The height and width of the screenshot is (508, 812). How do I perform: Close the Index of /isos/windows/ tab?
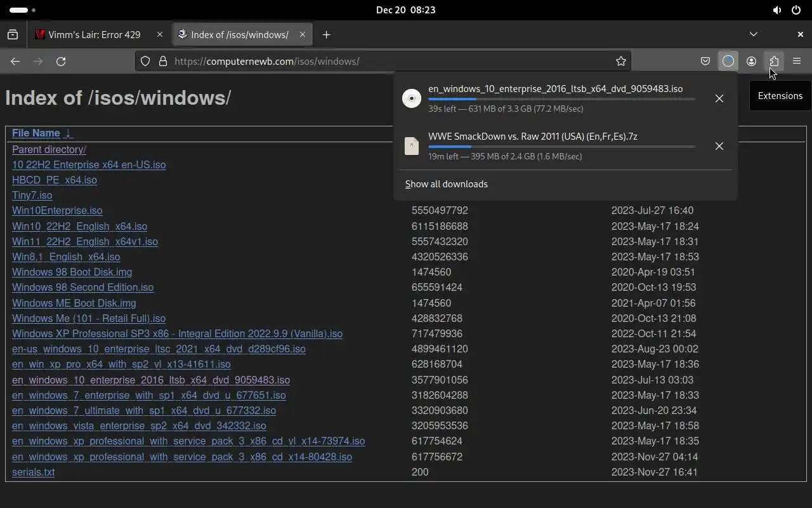tap(303, 34)
